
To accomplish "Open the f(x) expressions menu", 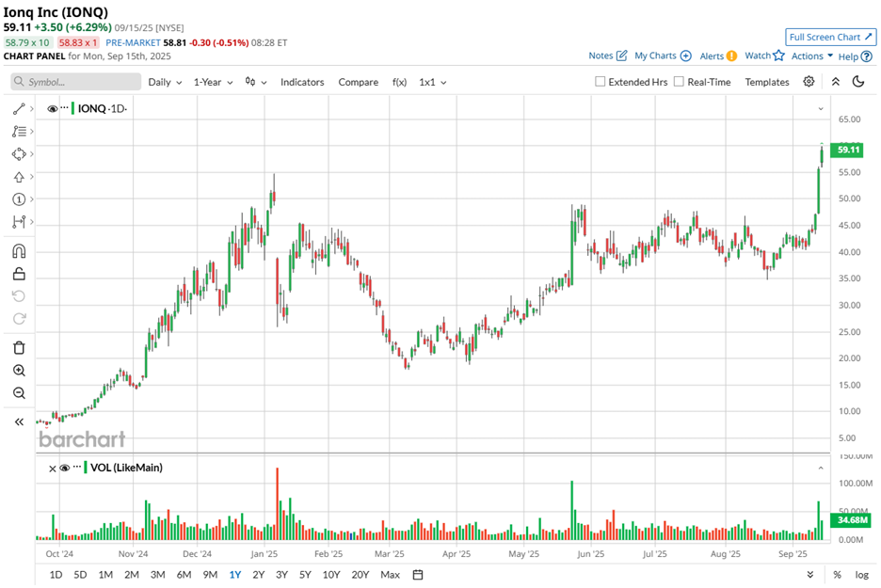I will [399, 82].
